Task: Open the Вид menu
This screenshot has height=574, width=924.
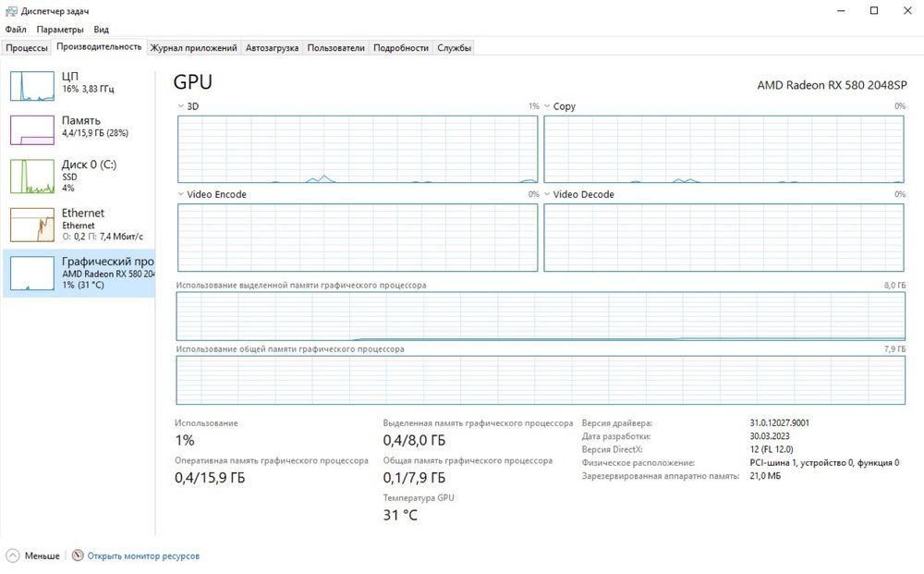Action: point(101,29)
